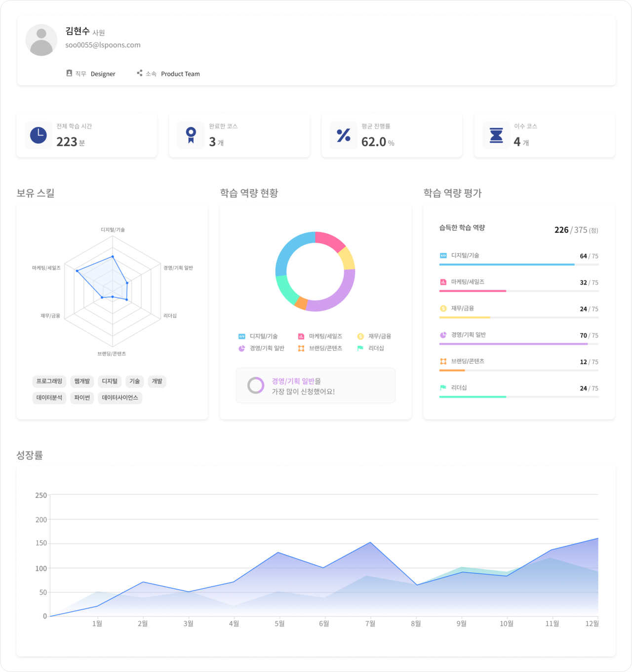
Task: Click the 7월 peak on growth chart
Action: point(370,543)
